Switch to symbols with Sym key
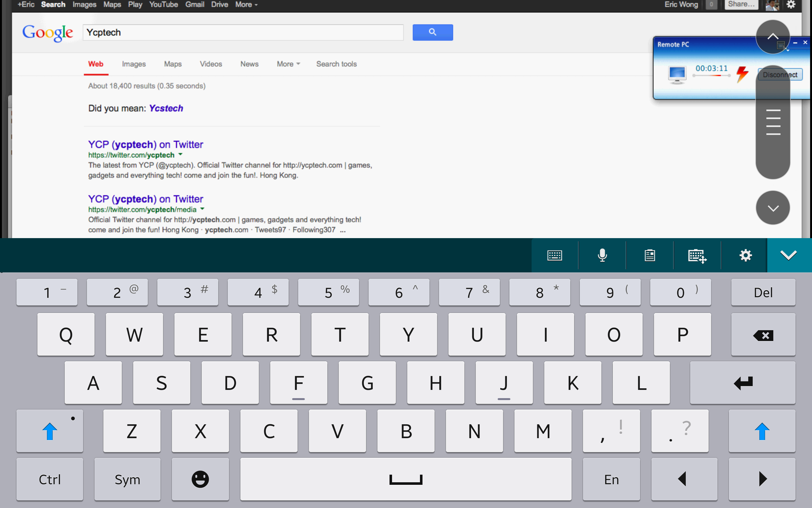Viewport: 812px width, 508px height. (128, 479)
